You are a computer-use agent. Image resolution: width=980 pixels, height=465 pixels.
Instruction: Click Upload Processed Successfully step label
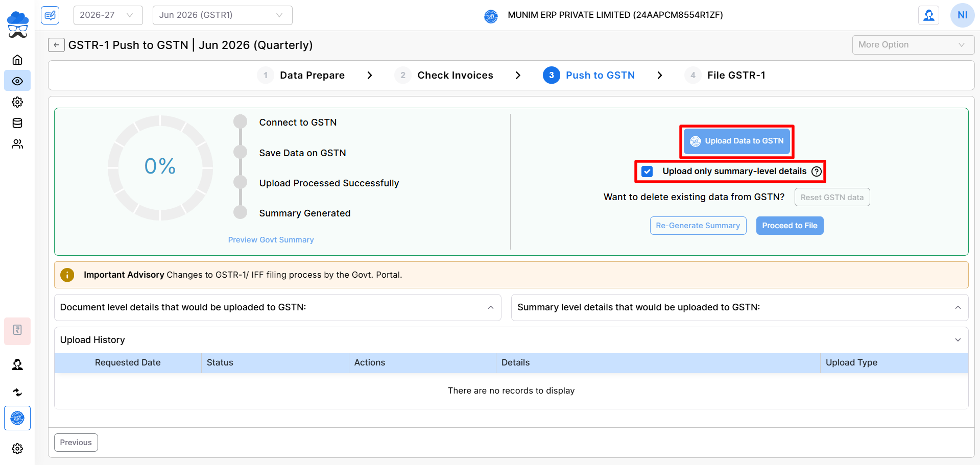(329, 183)
